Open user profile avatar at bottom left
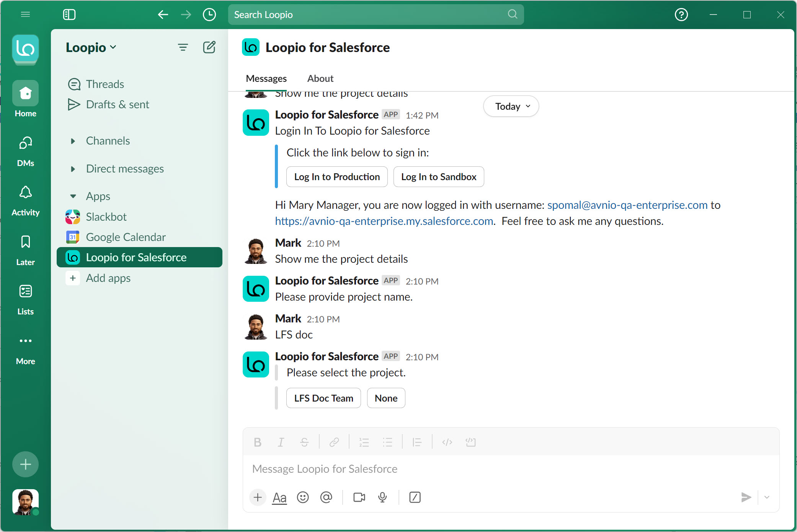The width and height of the screenshot is (797, 532). tap(25, 502)
